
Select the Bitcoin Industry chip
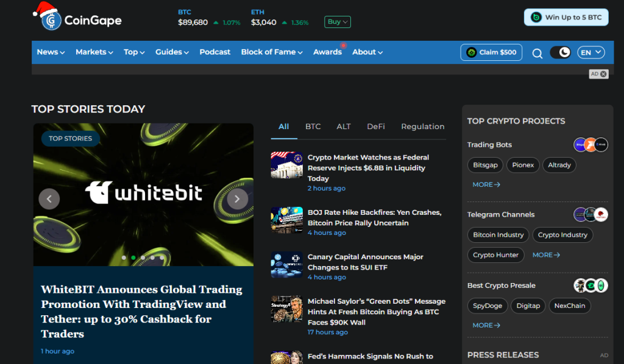point(498,235)
